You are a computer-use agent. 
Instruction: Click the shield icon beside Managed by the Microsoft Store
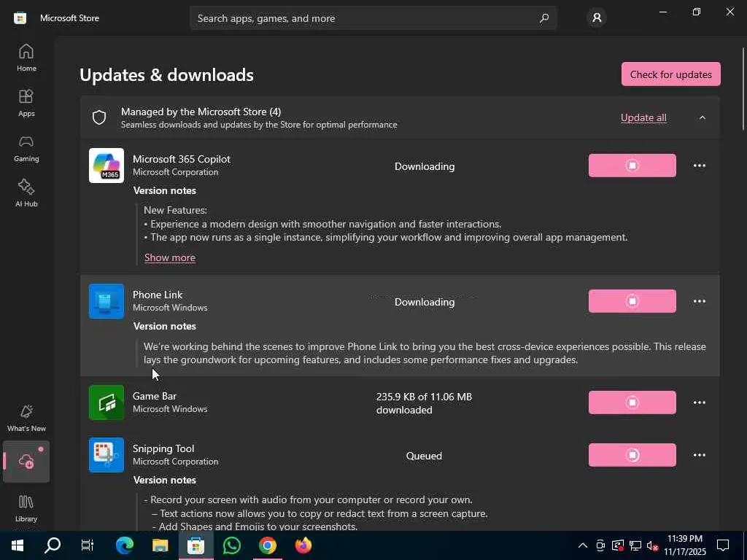99,117
